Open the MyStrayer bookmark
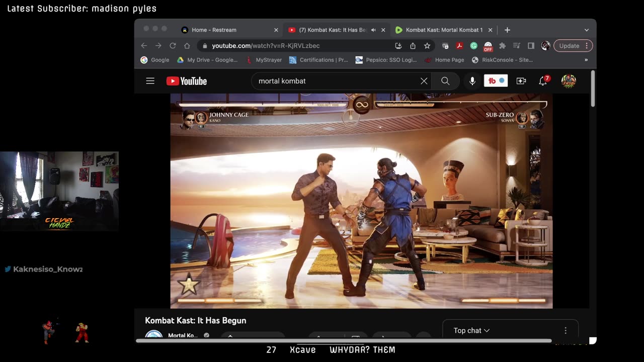Viewport: 644px width, 362px height. [264, 60]
